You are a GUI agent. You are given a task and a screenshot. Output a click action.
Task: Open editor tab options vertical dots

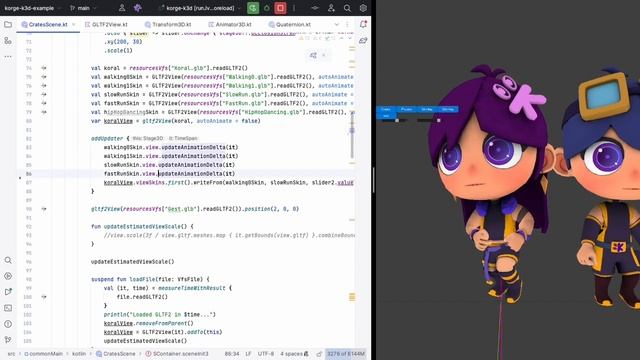(x=347, y=24)
